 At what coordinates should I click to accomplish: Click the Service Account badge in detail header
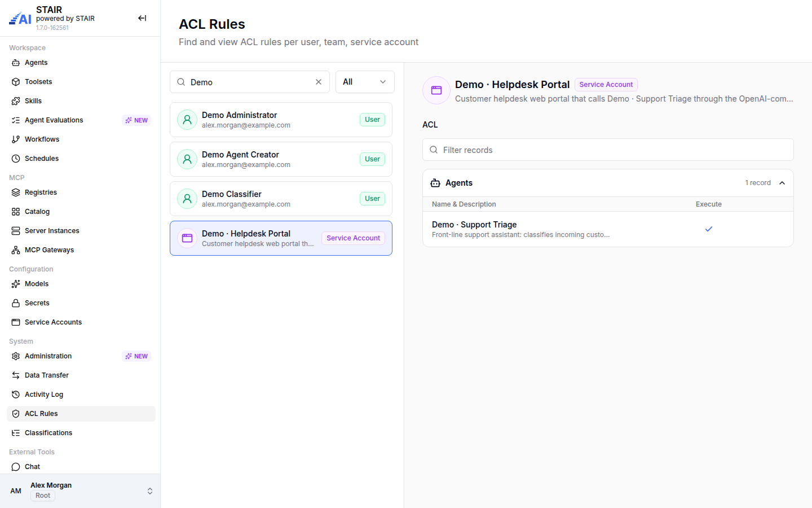[x=606, y=85]
